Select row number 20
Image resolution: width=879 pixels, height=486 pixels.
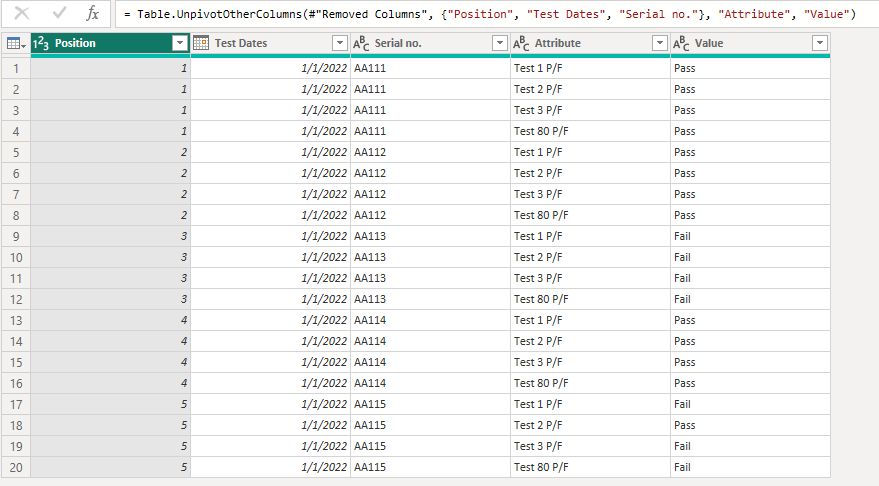tap(16, 468)
